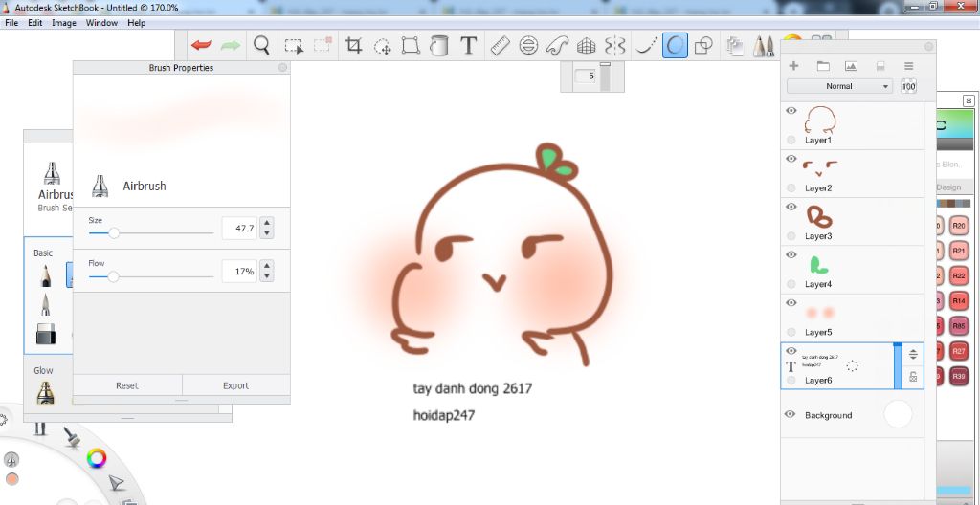The width and height of the screenshot is (980, 505).
Task: Open the Image menu
Action: (x=64, y=23)
